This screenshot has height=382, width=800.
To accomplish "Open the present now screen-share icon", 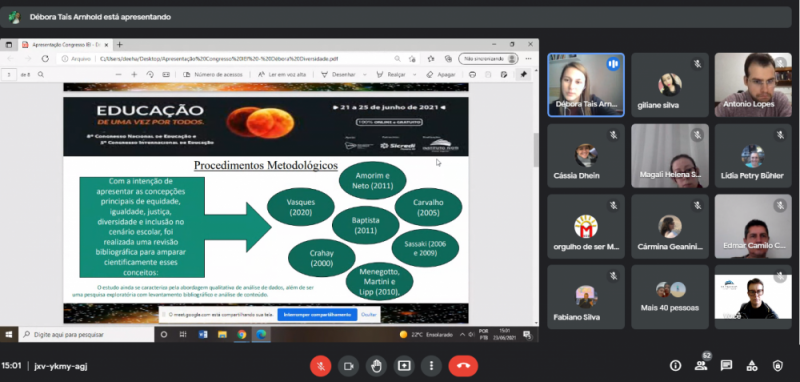I will click(x=404, y=366).
